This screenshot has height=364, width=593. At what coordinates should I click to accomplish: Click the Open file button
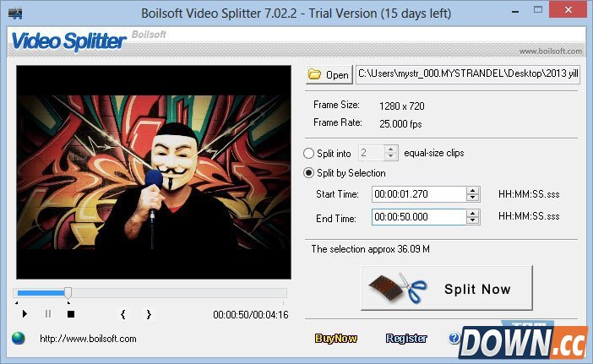point(329,74)
